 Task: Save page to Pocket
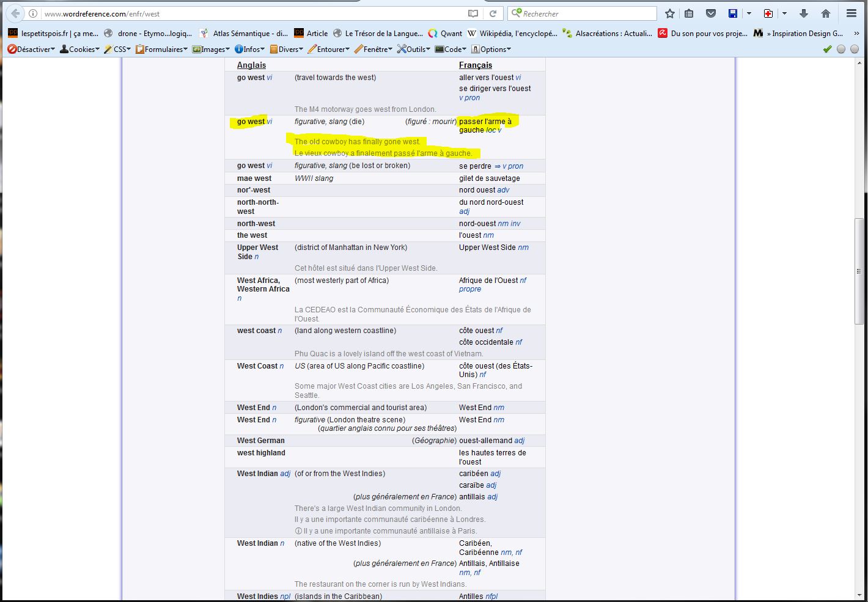pos(710,13)
